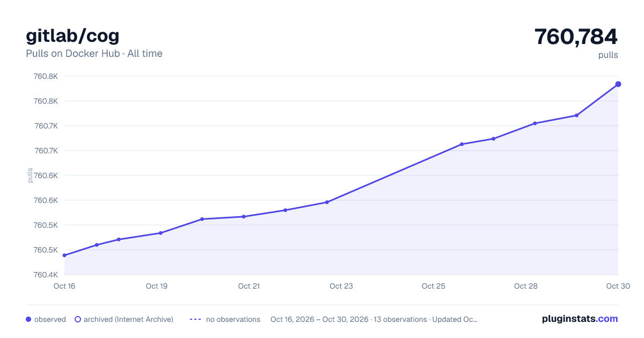The height and width of the screenshot is (338, 644).
Task: Click the "no observations" legend label
Action: (233, 319)
